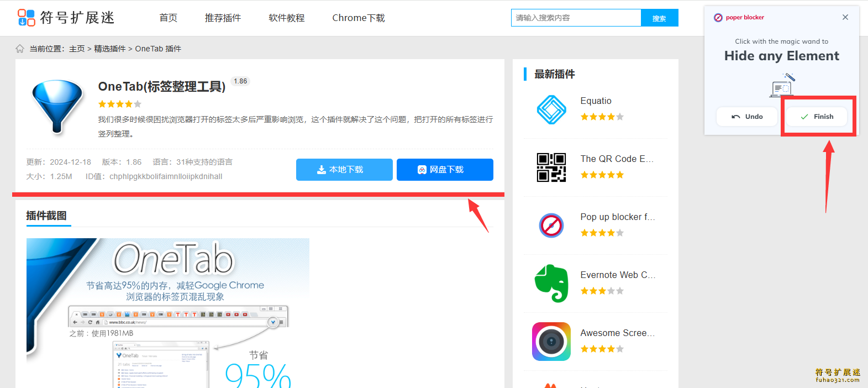Open the Pop up blocker f... link
868x388 pixels.
pos(618,217)
